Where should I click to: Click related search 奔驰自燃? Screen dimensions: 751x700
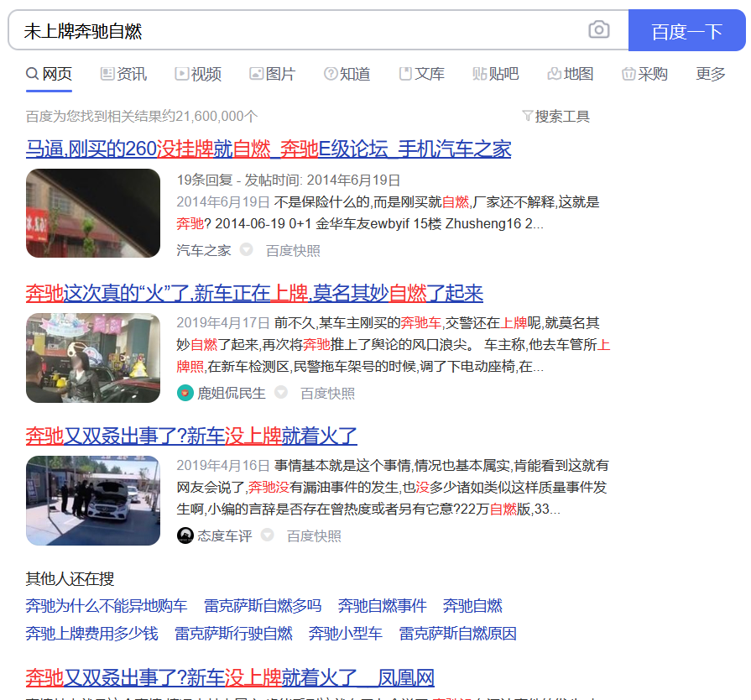(x=472, y=606)
